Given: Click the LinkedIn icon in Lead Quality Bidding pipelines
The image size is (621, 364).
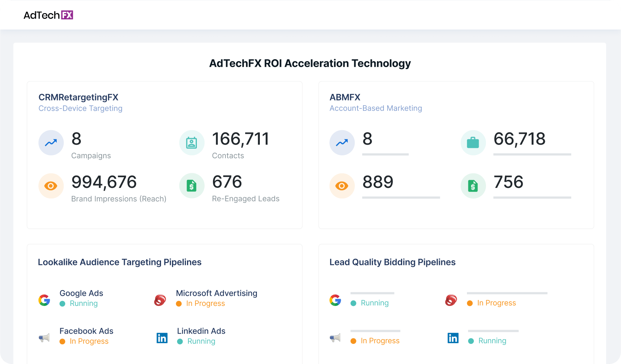Looking at the screenshot, I should click(x=453, y=338).
